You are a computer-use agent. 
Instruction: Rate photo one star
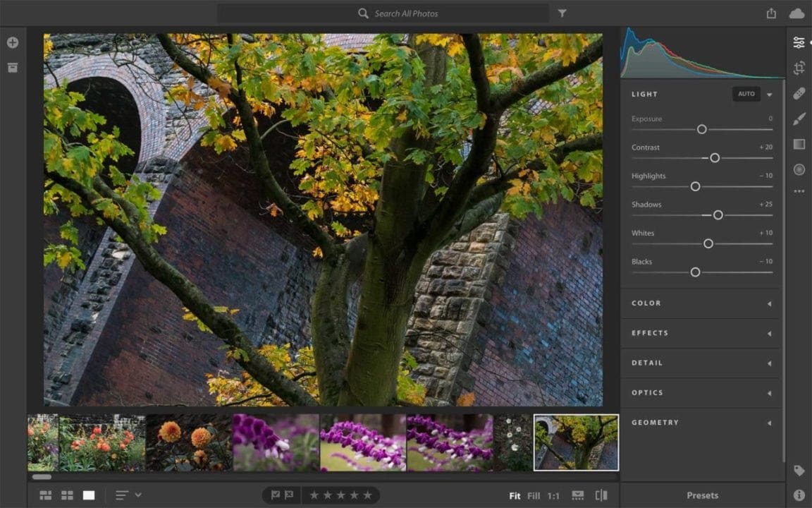[x=314, y=495]
